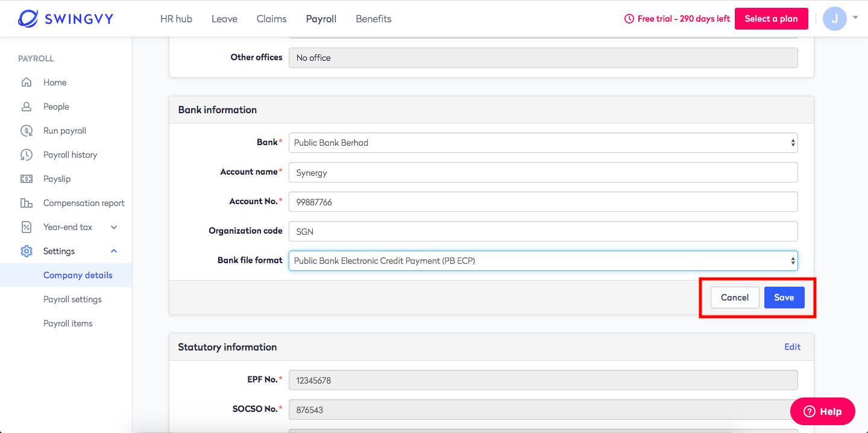The height and width of the screenshot is (433, 868).
Task: Click the Statutory information heading
Action: pyautogui.click(x=227, y=347)
